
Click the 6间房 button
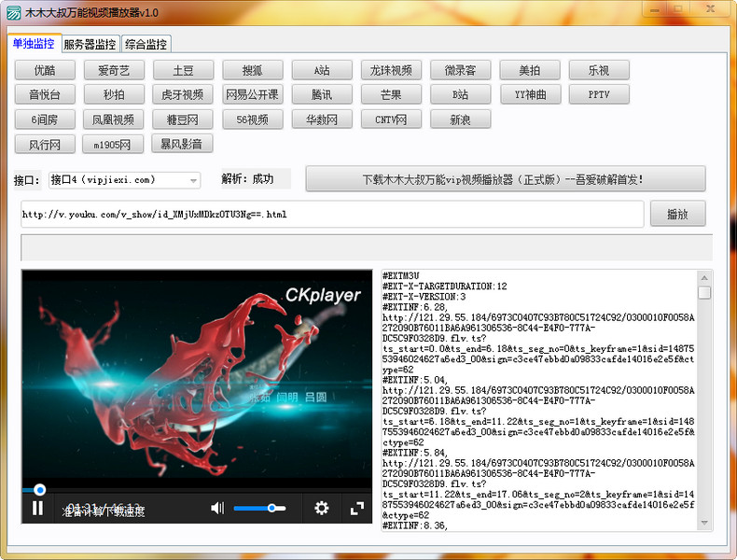[x=45, y=119]
